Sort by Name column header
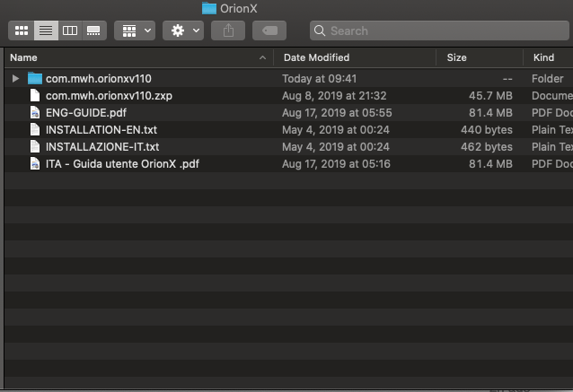Viewport: 573px width, 392px height. 23,57
